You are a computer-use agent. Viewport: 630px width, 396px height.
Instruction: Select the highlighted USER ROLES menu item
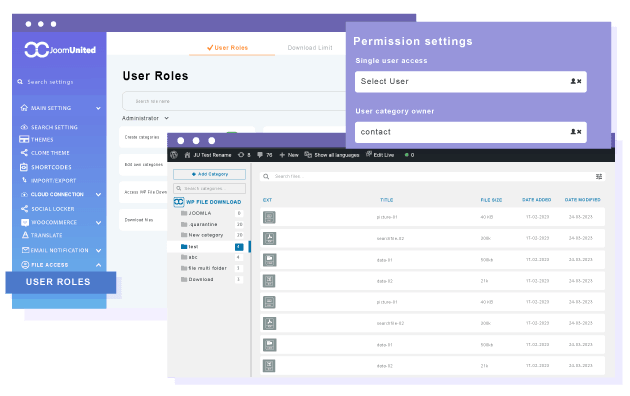coord(60,282)
